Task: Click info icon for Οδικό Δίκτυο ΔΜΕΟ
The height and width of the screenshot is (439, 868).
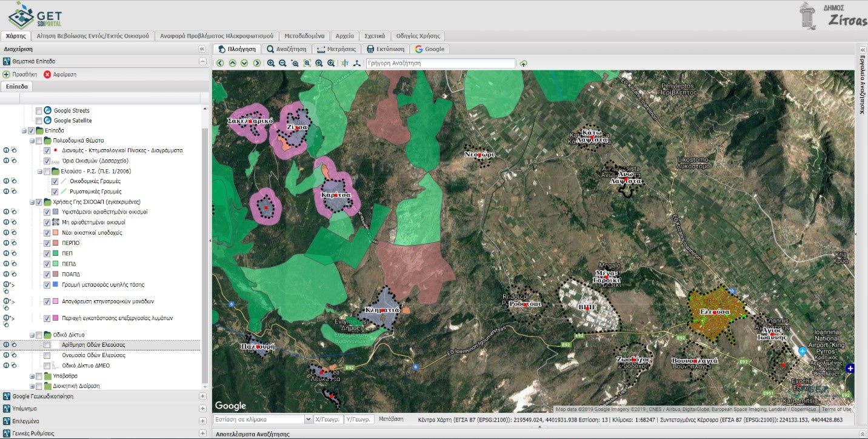Action: [x=6, y=366]
